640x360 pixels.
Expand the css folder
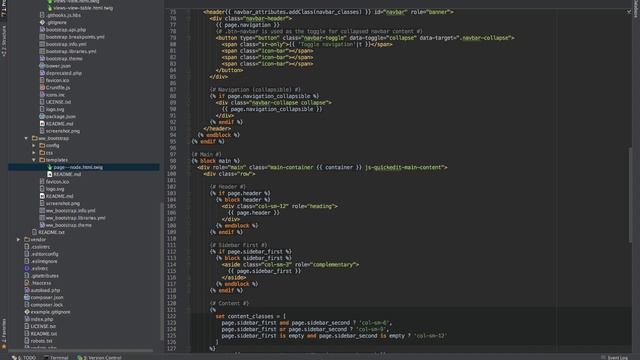coord(34,153)
